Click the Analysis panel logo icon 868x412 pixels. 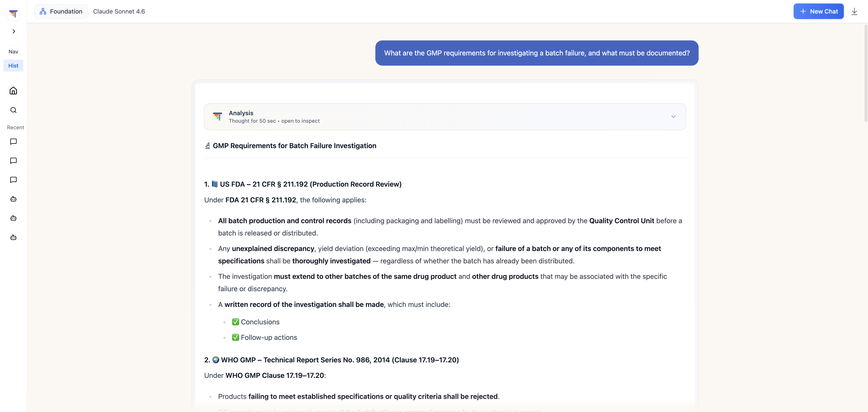pyautogui.click(x=218, y=116)
